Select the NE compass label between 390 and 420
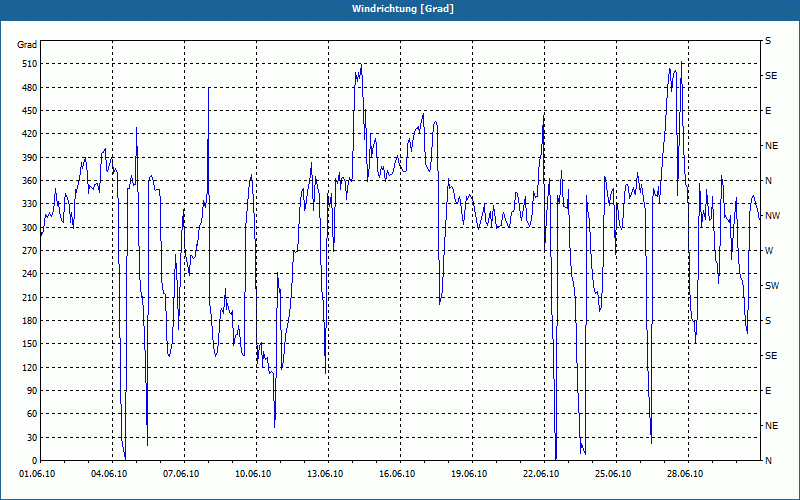 (x=771, y=146)
